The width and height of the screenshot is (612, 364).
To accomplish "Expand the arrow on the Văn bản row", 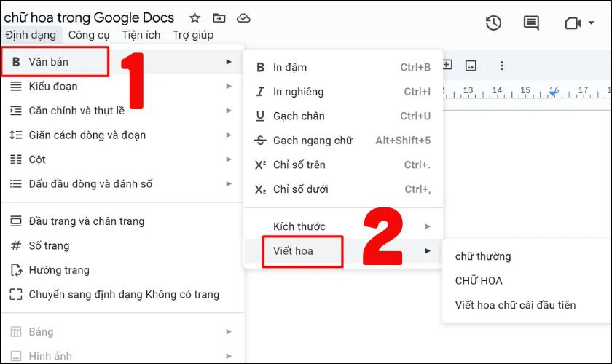I will pyautogui.click(x=229, y=62).
